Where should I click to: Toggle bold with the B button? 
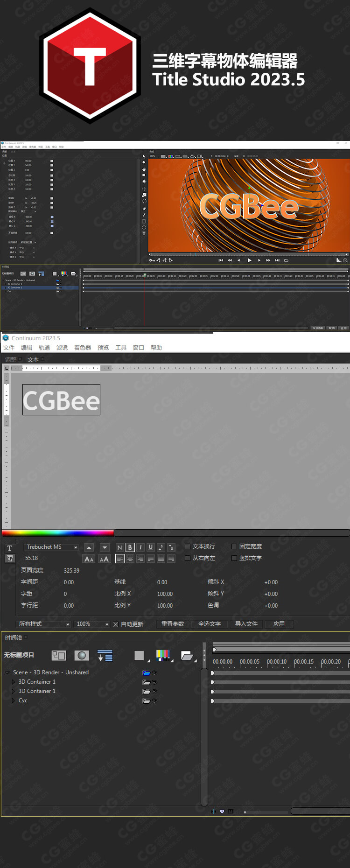point(130,547)
